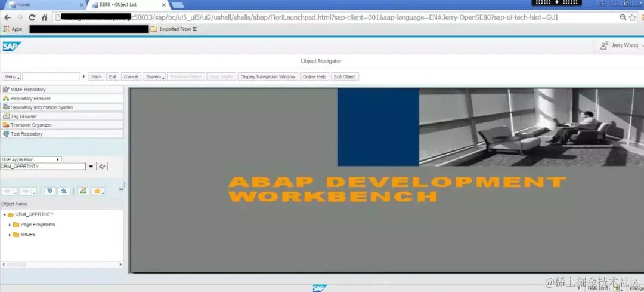The width and height of the screenshot is (644, 292).
Task: Close the SE80 - Object List tab
Action: (x=165, y=5)
